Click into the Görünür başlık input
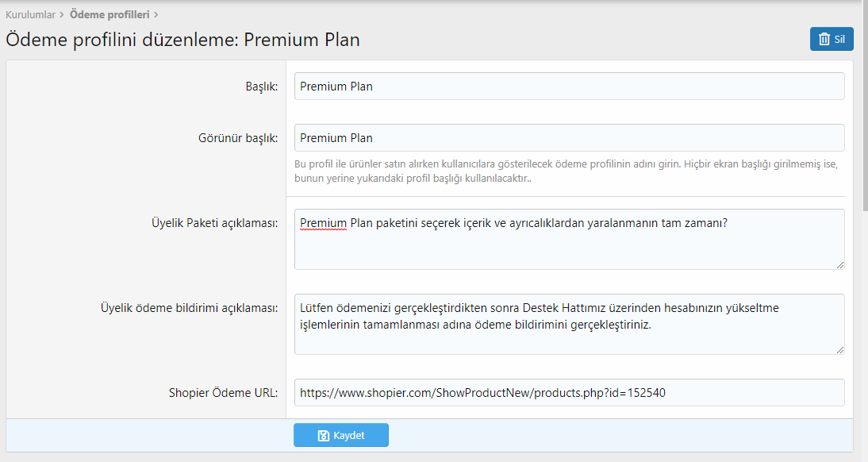Viewport: 868px width, 462px height. pos(569,138)
